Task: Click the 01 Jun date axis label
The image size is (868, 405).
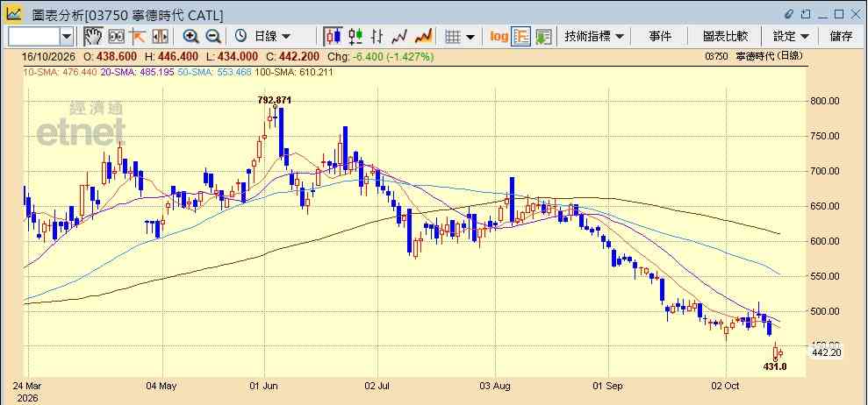Action: coord(263,385)
